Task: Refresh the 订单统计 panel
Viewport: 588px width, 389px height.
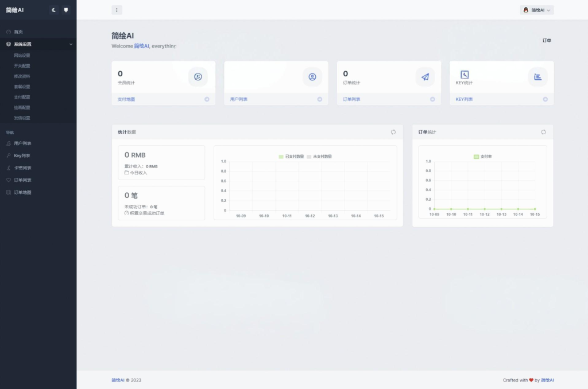Action: [543, 132]
